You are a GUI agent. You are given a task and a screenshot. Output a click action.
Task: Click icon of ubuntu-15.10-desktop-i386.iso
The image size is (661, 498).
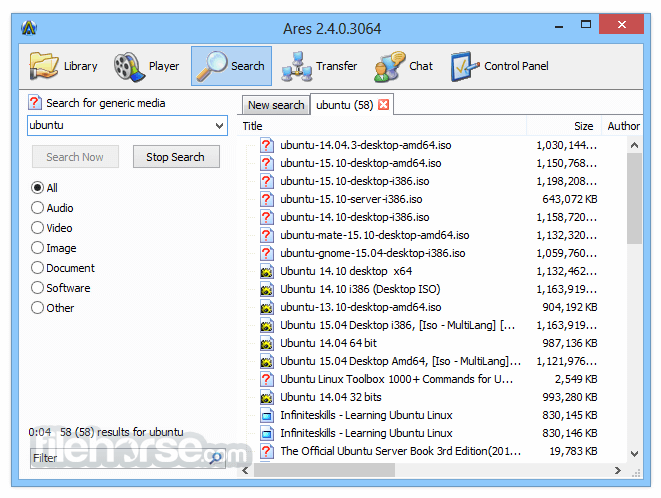click(x=266, y=181)
